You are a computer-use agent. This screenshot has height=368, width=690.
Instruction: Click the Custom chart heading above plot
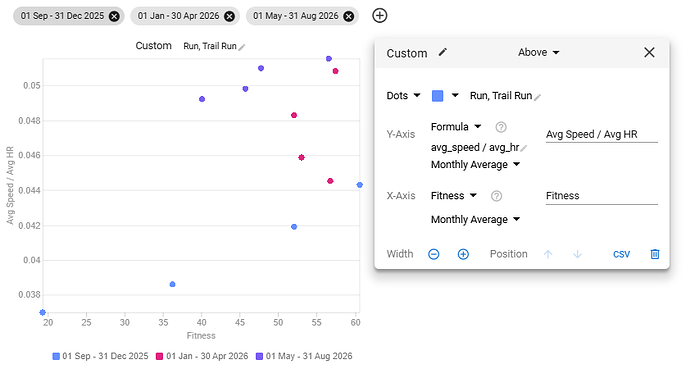point(154,46)
